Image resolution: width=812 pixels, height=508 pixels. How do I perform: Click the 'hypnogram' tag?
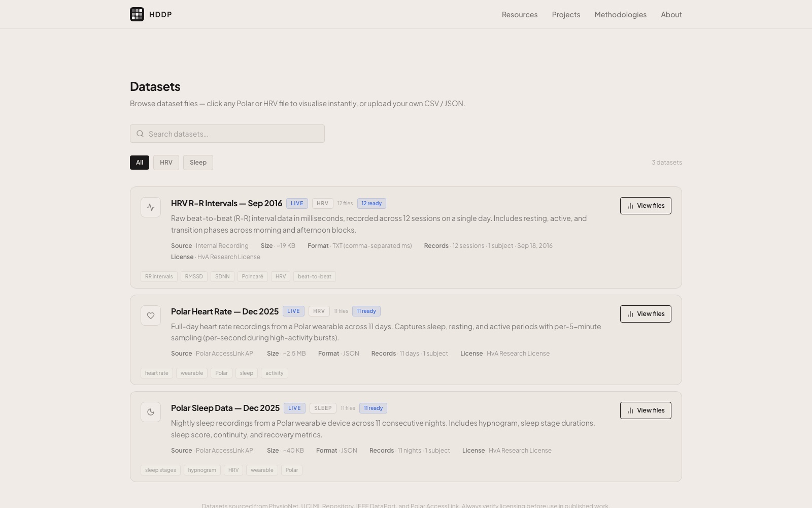coord(202,470)
